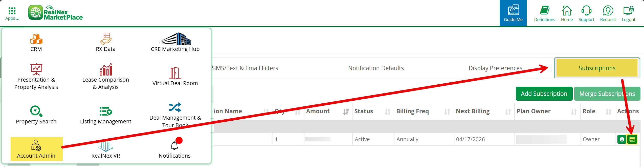
Task: Click the RealNex MarketPlace logo
Action: (56, 13)
